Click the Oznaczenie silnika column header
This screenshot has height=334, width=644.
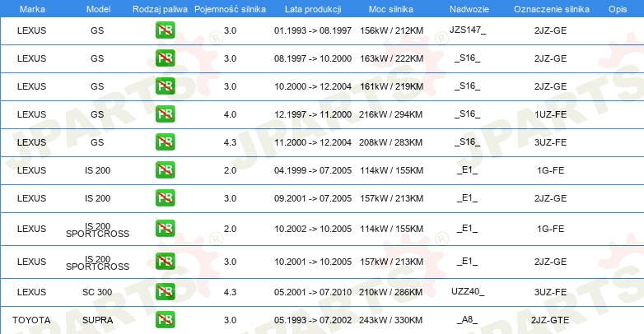[x=551, y=9]
